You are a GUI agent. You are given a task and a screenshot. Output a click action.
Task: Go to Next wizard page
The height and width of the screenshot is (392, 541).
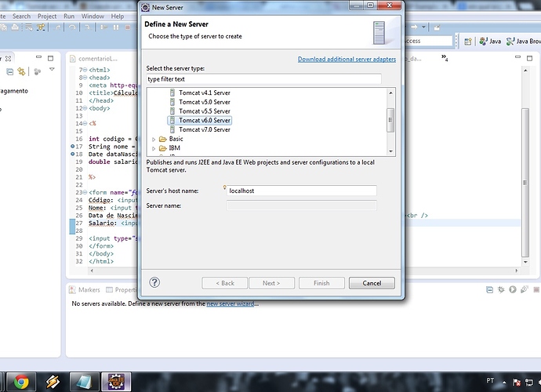(x=271, y=283)
